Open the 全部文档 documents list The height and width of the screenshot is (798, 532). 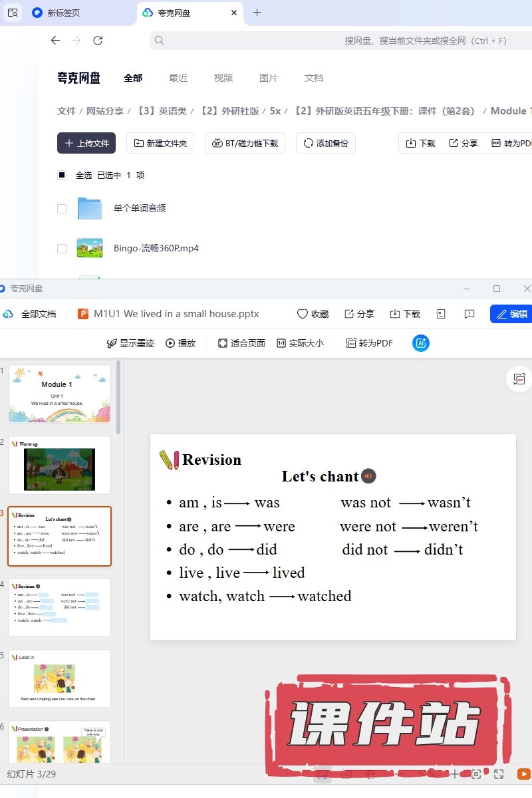click(39, 314)
